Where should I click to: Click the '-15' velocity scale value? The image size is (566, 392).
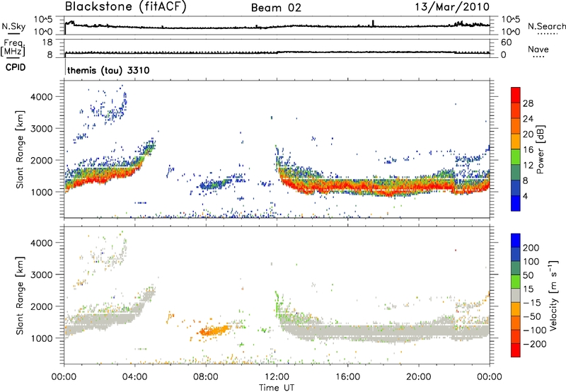[532, 303]
